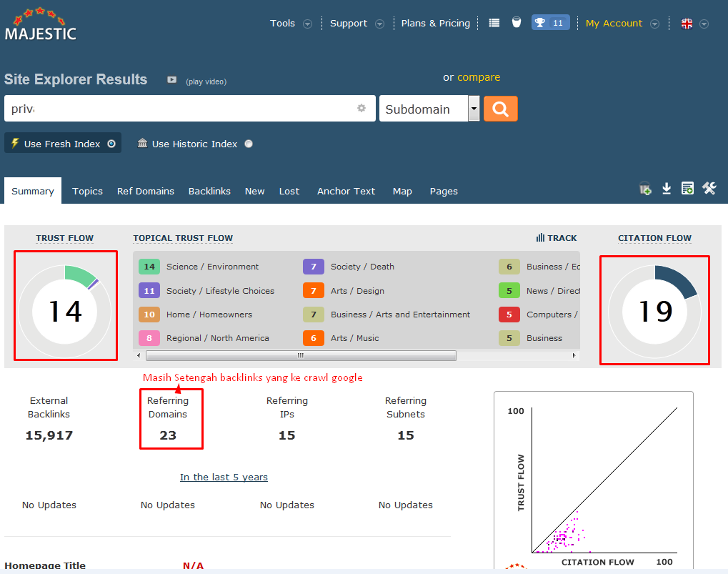The width and height of the screenshot is (728, 574).
Task: Click the Referring IPs value 15
Action: (287, 435)
